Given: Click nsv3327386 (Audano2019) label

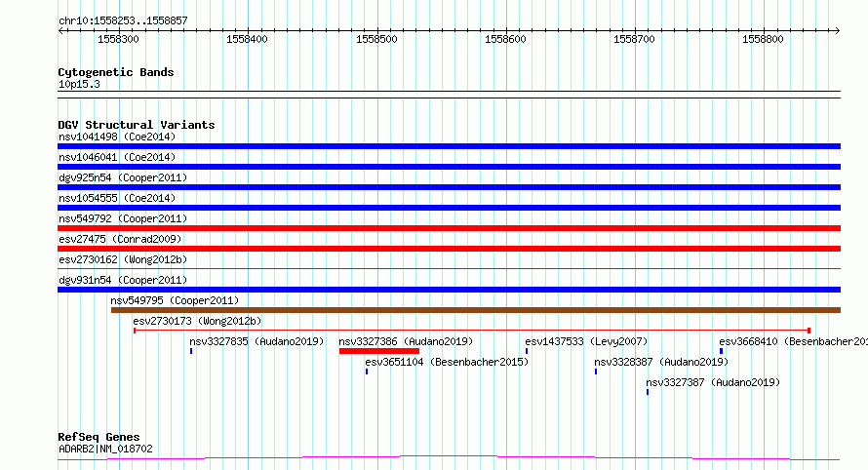Looking at the screenshot, I should tap(406, 341).
